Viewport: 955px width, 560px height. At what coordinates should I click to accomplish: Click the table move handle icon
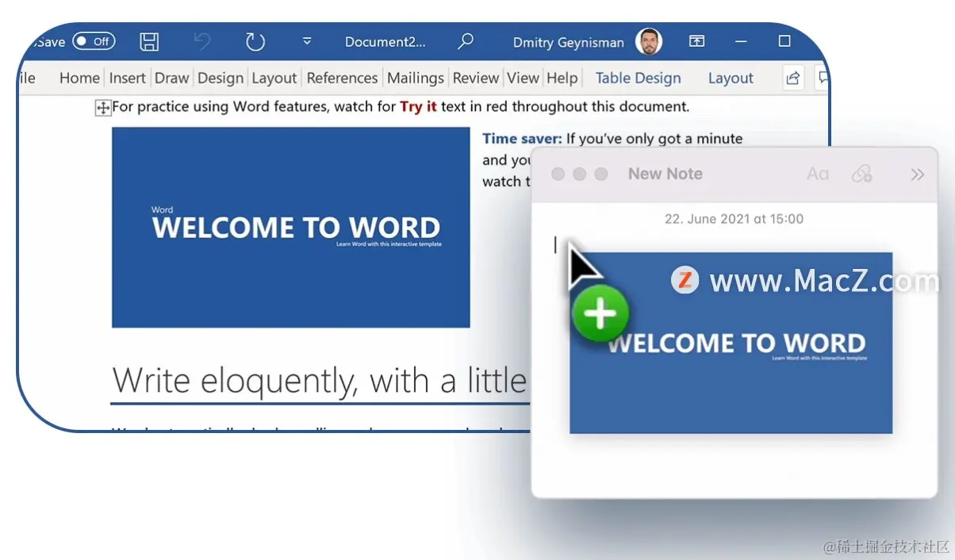103,108
